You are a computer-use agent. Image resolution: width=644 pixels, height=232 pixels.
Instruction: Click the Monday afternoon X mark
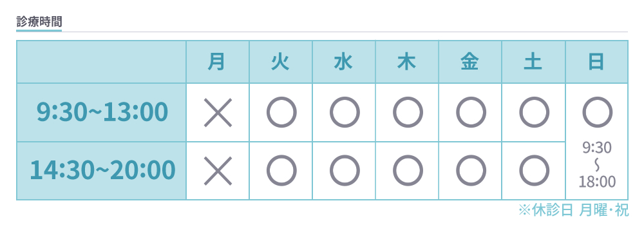coord(218,171)
